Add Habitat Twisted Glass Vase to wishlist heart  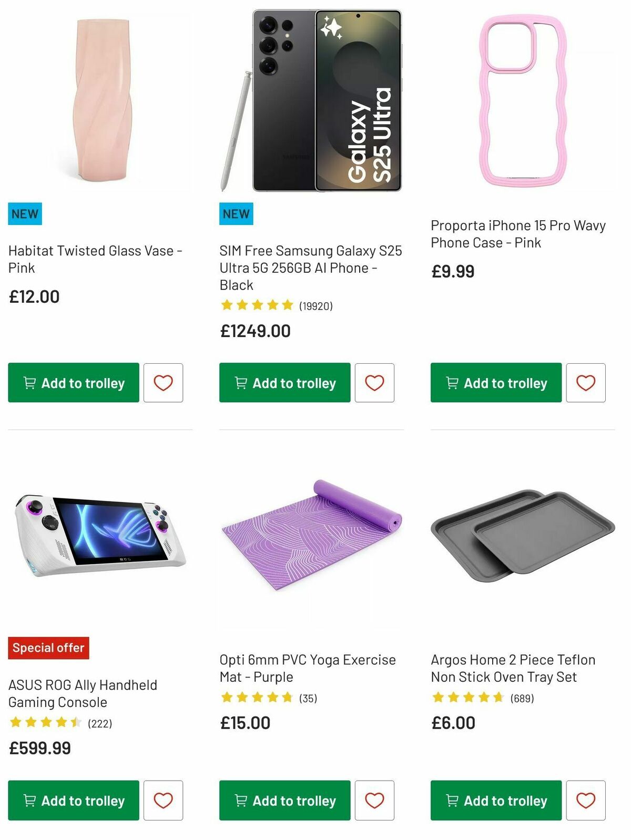click(x=162, y=383)
